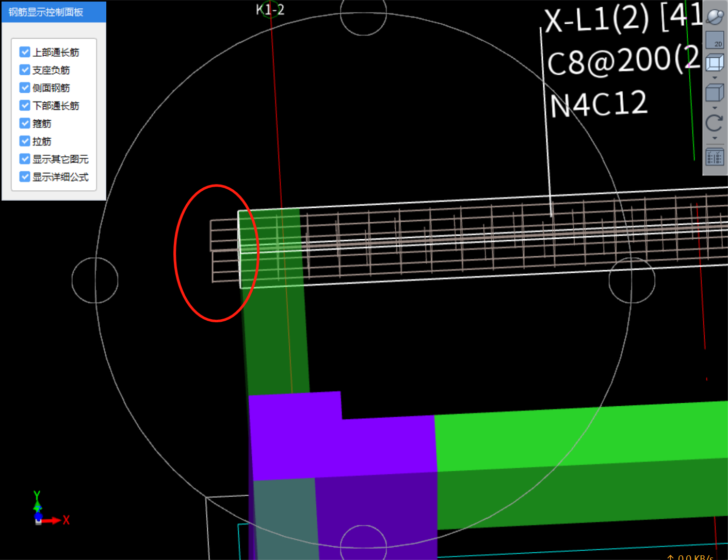Toggle the 下部通长筋 checkbox

pos(25,105)
